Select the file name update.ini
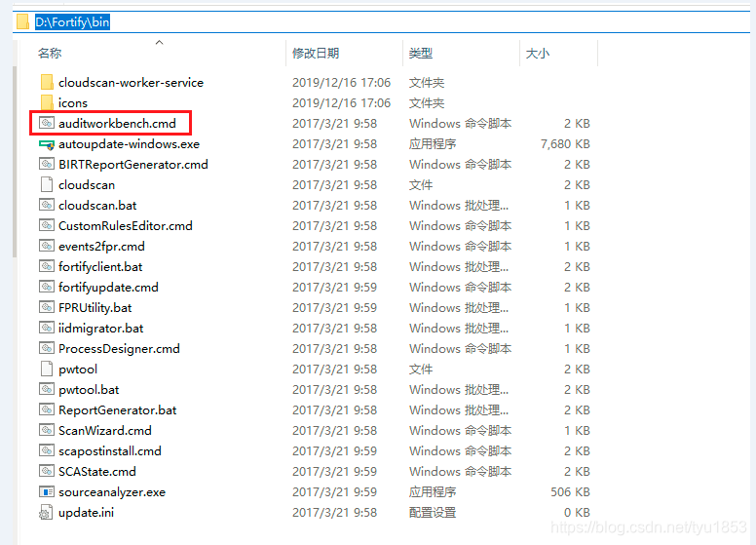The image size is (756, 545). coord(87,512)
